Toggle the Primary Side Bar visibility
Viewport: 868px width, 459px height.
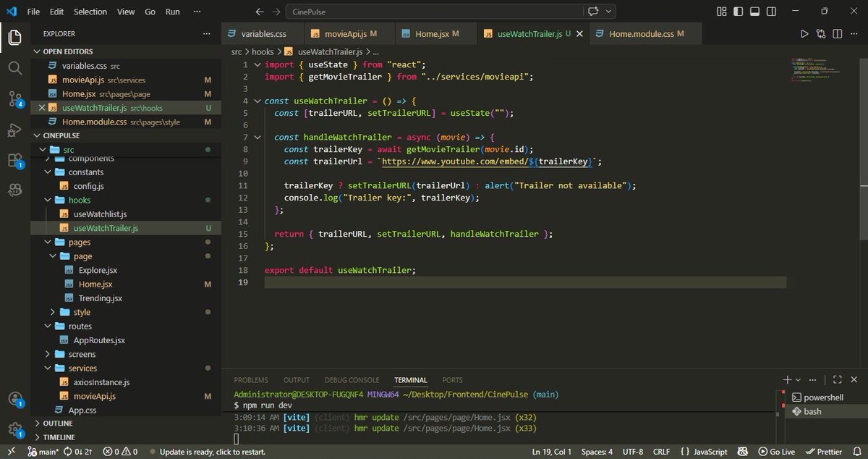tap(738, 12)
